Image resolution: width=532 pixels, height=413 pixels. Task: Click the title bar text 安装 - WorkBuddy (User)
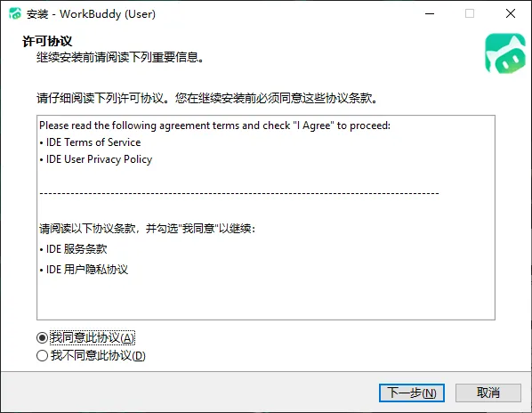[91, 14]
